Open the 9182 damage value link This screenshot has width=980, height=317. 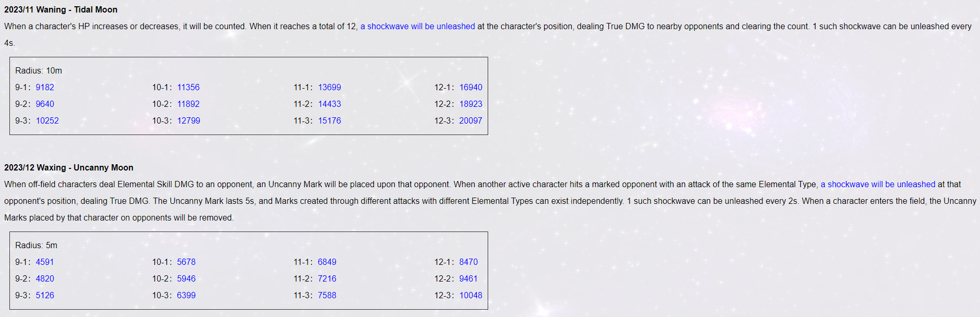click(45, 87)
